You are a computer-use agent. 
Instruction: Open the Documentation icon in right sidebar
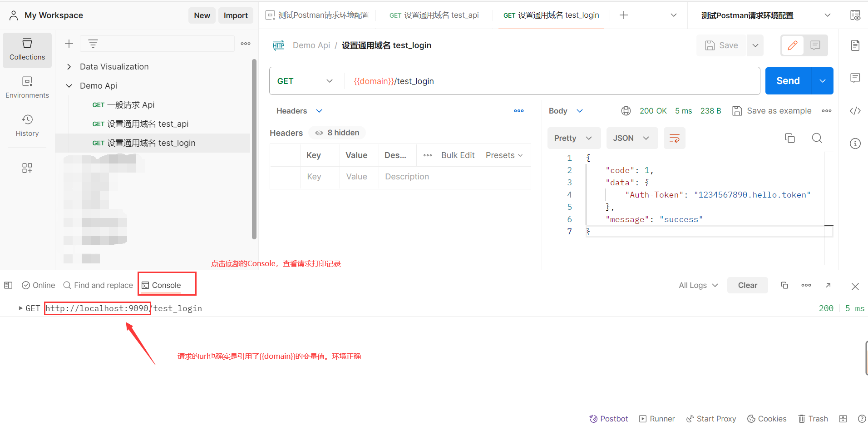(855, 45)
